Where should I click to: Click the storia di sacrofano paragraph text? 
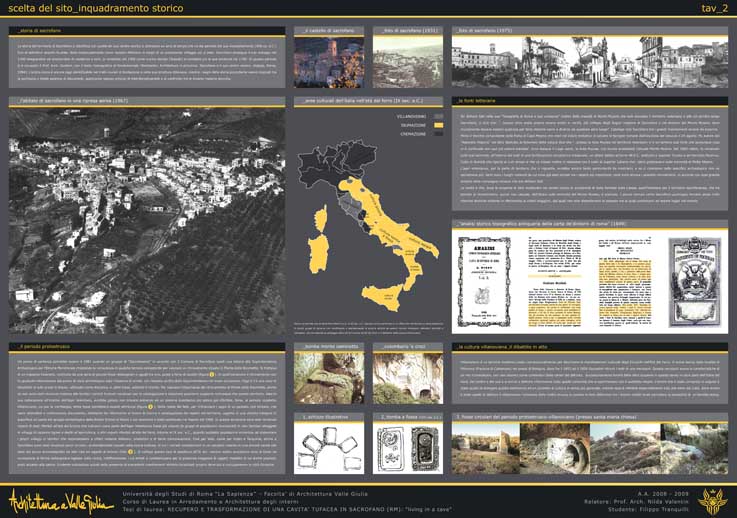[x=147, y=62]
